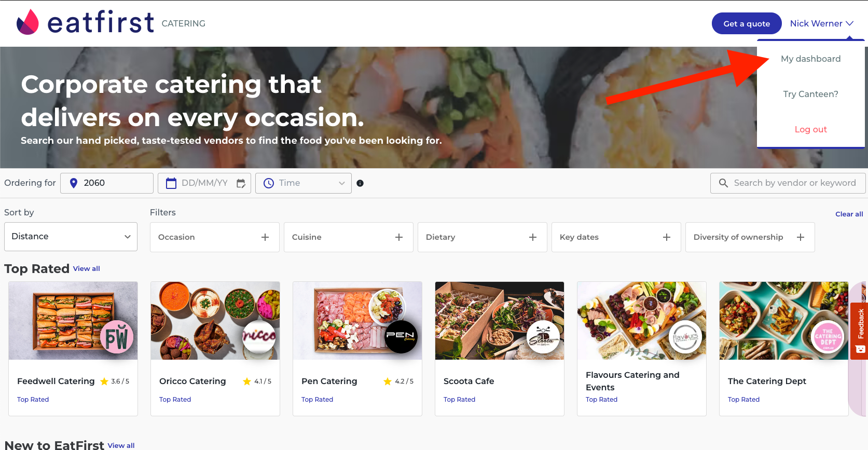Click Top Rated tag under Feedwell Catering
The image size is (868, 450).
coord(33,399)
